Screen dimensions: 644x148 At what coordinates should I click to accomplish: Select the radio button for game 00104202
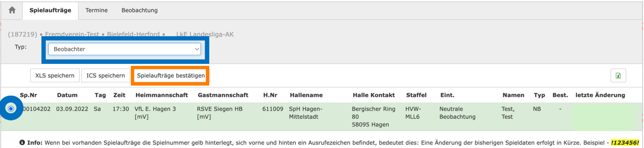coord(11,109)
